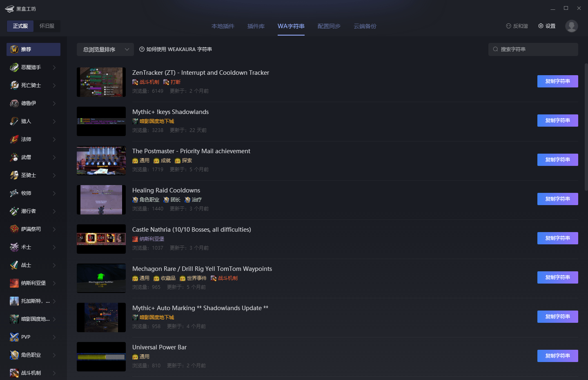Select the Mage class icon

14,139
